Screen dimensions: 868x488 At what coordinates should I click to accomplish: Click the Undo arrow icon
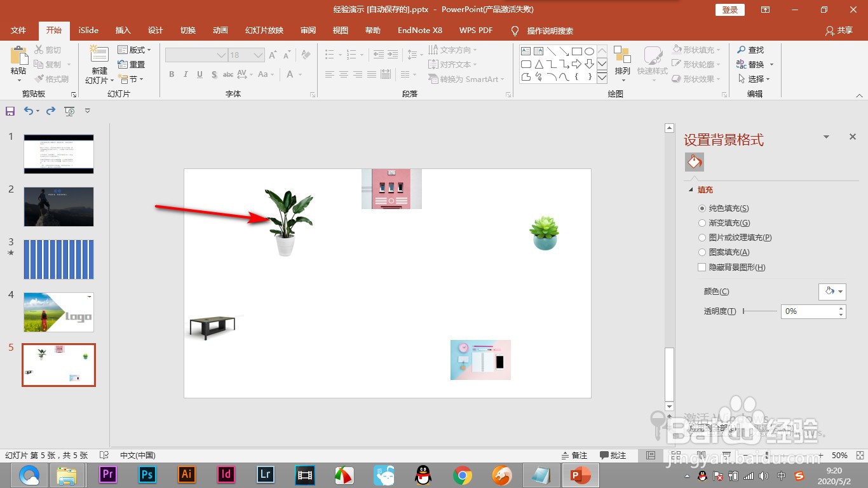click(29, 111)
